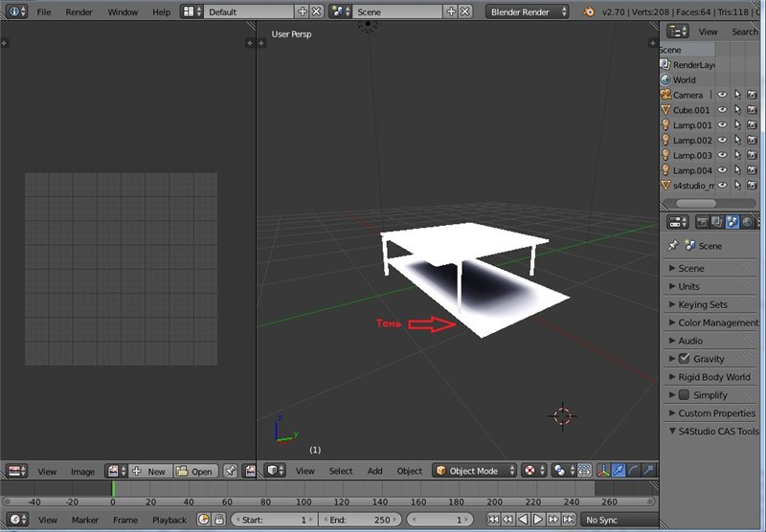The height and width of the screenshot is (532, 766).
Task: Click the Scene properties tab icon
Action: [x=732, y=222]
